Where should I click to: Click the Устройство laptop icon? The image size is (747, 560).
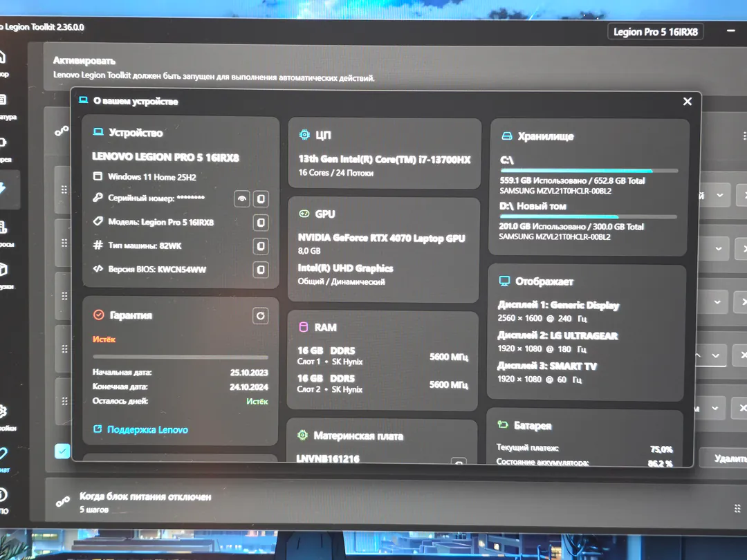pos(98,132)
